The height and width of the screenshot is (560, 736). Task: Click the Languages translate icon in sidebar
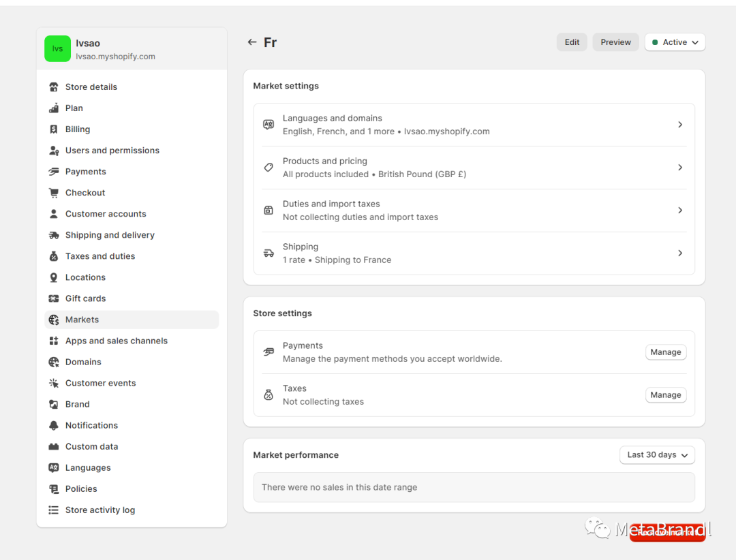point(54,467)
